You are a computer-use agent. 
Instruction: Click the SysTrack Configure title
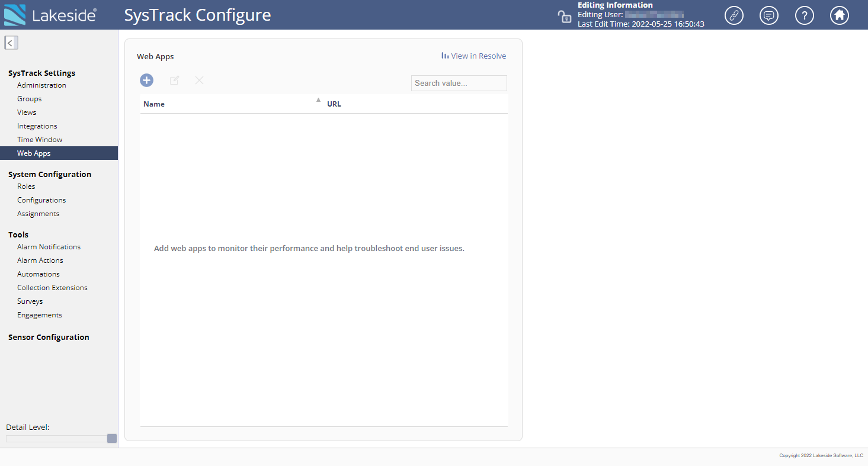point(197,15)
